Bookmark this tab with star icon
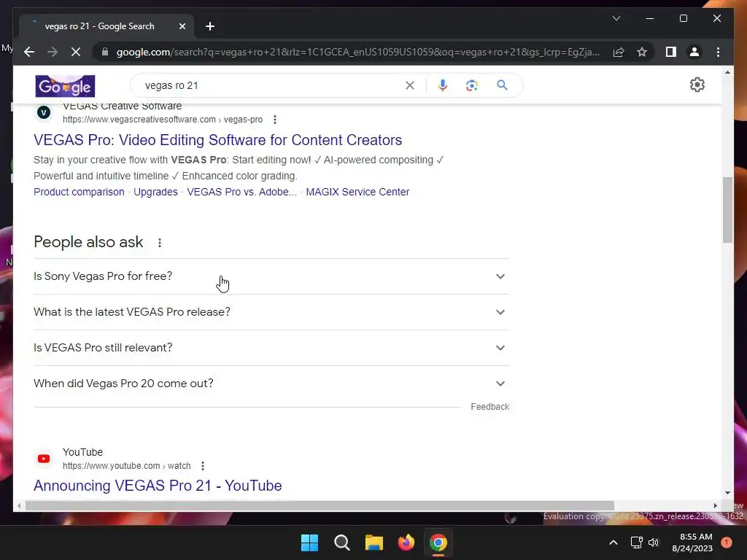This screenshot has height=560, width=747. pos(642,52)
